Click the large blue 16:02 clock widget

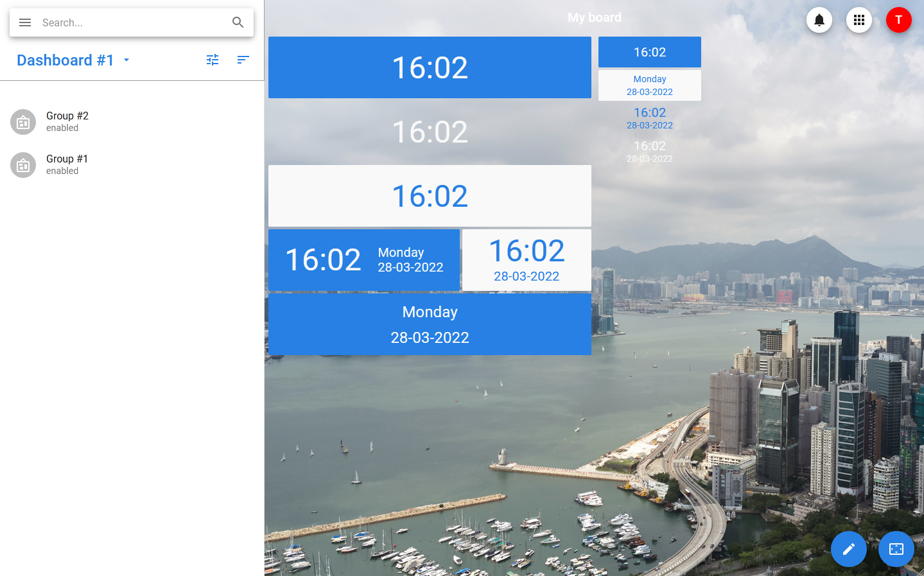(430, 67)
